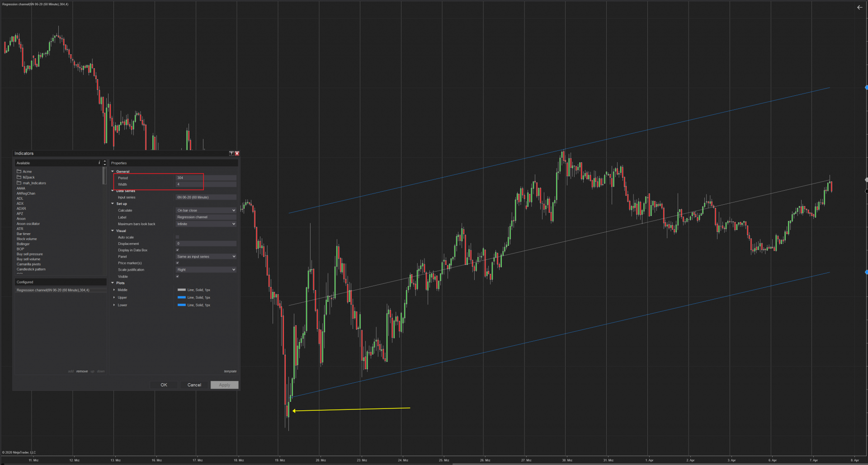Open the Acme indicator folder
Image resolution: width=868 pixels, height=465 pixels.
coord(27,172)
